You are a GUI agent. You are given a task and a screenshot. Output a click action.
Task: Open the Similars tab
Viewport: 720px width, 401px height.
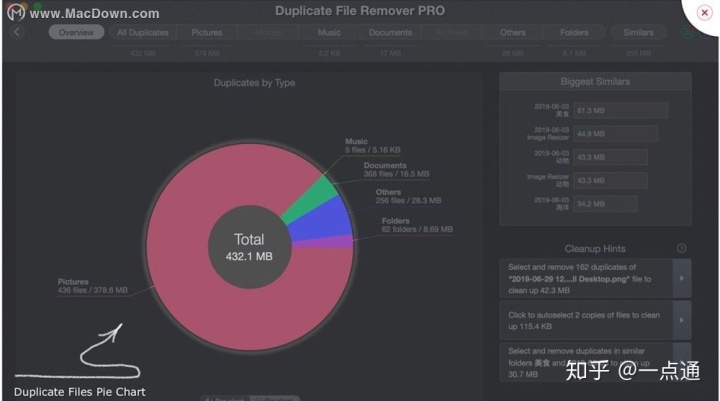pyautogui.click(x=638, y=33)
